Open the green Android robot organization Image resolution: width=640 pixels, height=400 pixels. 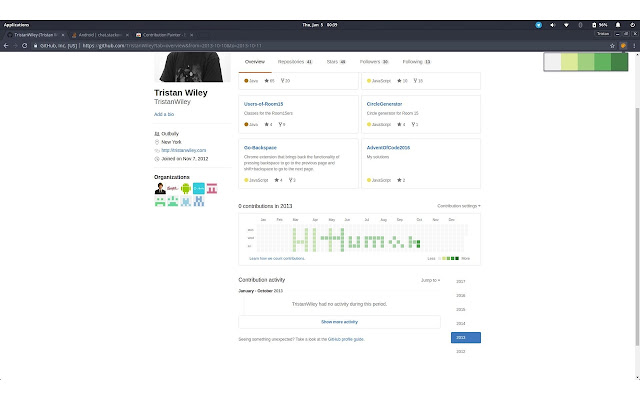click(186, 188)
